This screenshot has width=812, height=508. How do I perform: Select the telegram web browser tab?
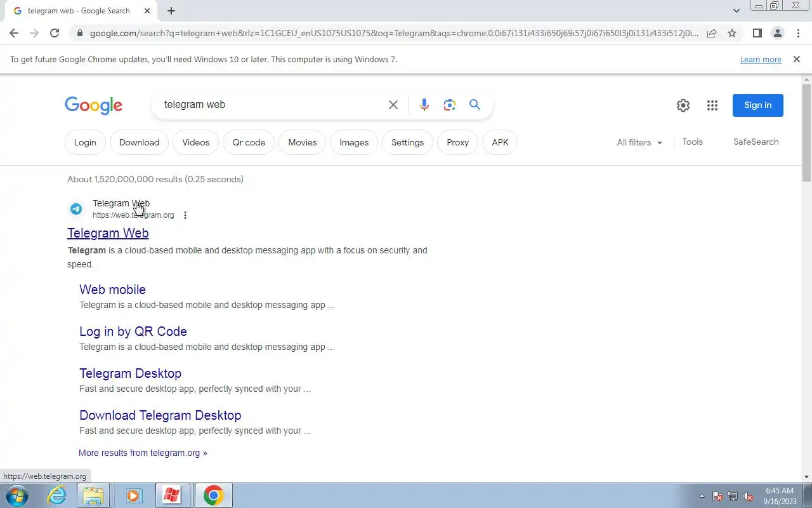point(81,11)
